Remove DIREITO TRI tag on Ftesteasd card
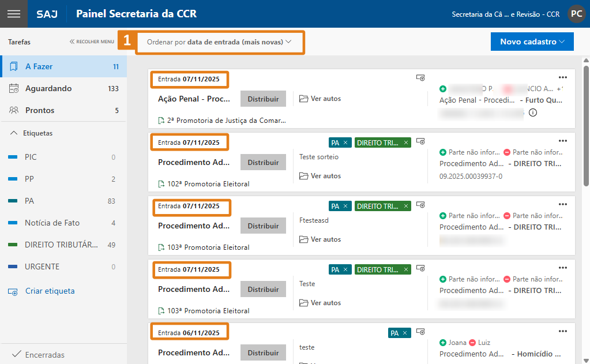Image resolution: width=590 pixels, height=364 pixels. (406, 206)
